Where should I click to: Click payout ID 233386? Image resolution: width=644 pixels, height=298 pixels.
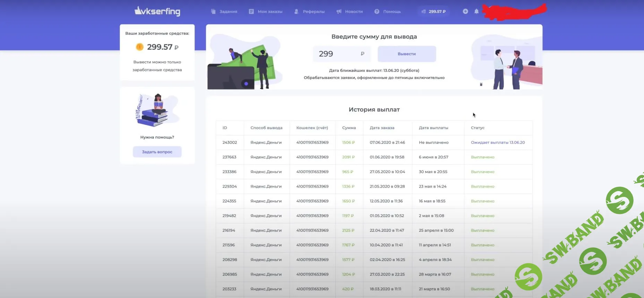pos(229,172)
